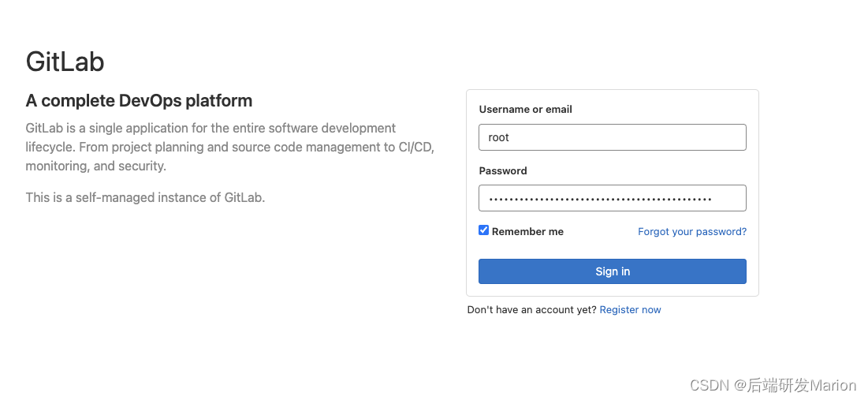This screenshot has height=400, width=868.
Task: Click the "Remember me" label text
Action: (527, 232)
